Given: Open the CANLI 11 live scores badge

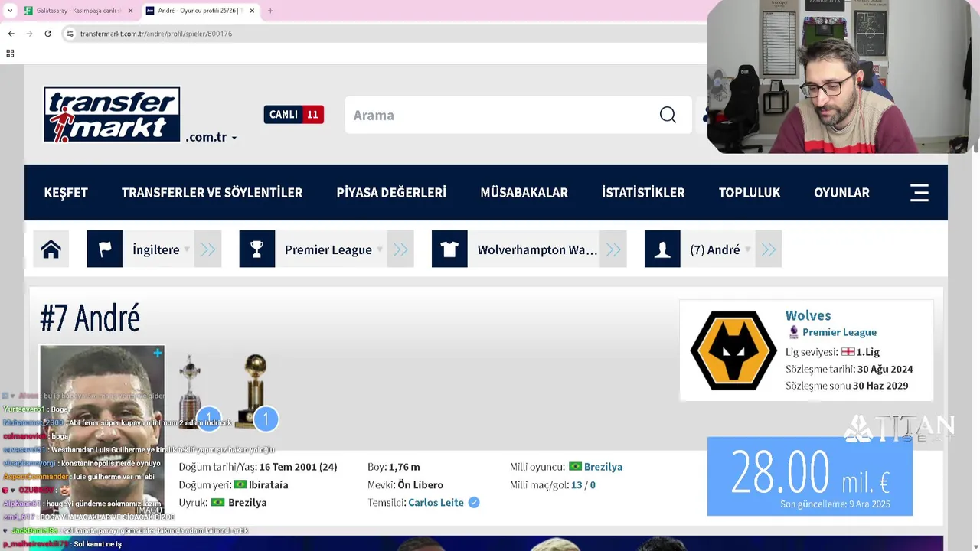Looking at the screenshot, I should pyautogui.click(x=294, y=115).
